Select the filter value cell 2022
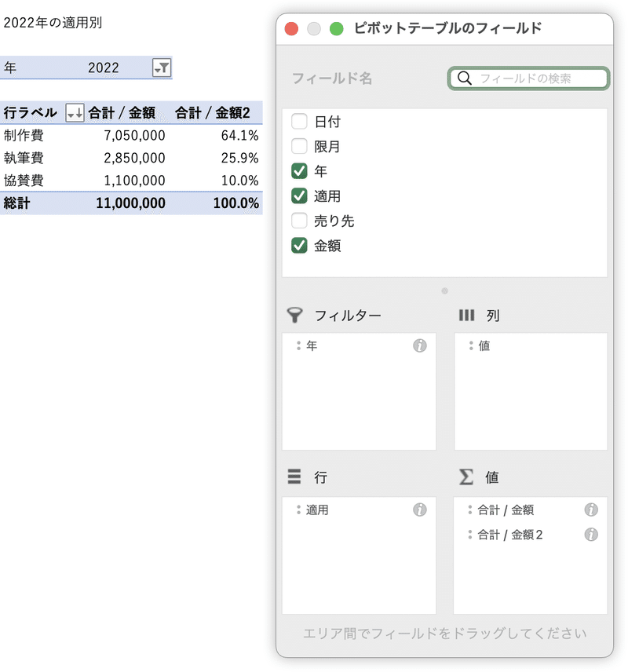The height and width of the screenshot is (672, 628). pyautogui.click(x=103, y=68)
